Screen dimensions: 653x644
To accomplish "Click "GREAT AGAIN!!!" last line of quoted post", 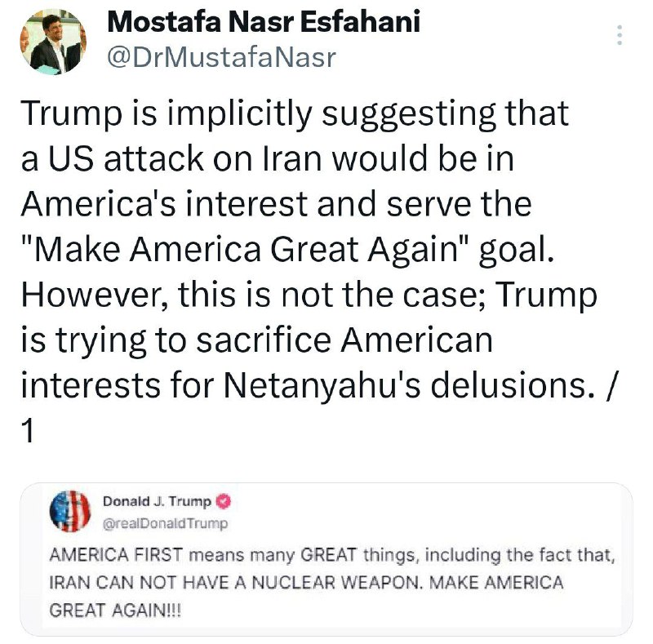I will [x=115, y=611].
